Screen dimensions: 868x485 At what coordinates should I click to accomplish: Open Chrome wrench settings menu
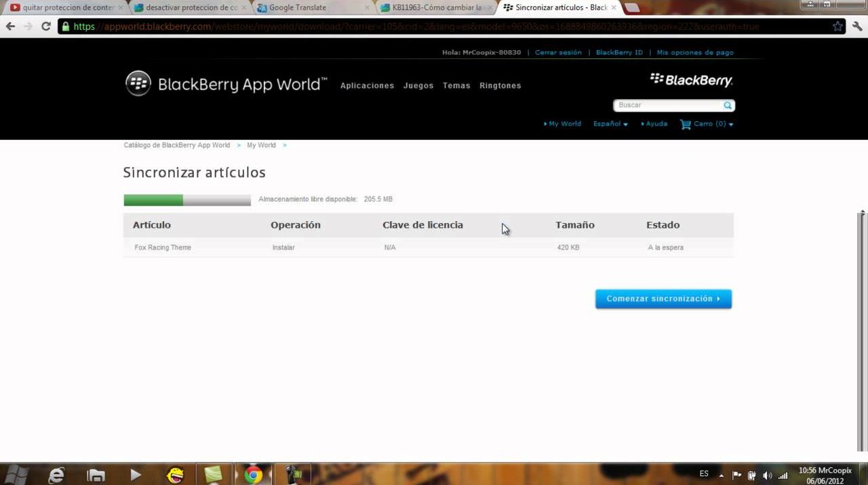pyautogui.click(x=857, y=26)
